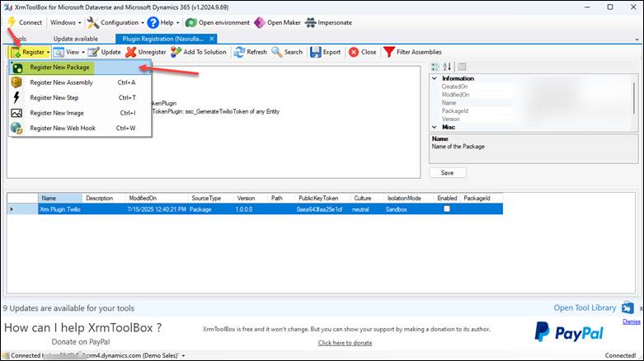Collapse the Information property category
The image size is (644, 361).
(x=434, y=78)
